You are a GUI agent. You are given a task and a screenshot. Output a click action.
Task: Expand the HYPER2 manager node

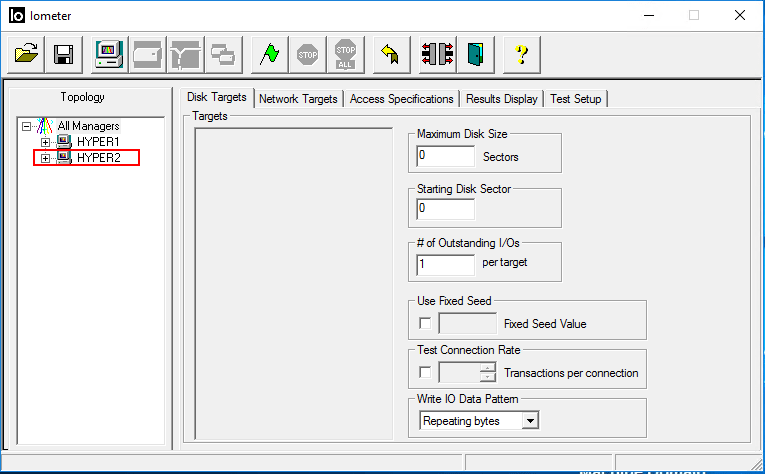coord(45,158)
